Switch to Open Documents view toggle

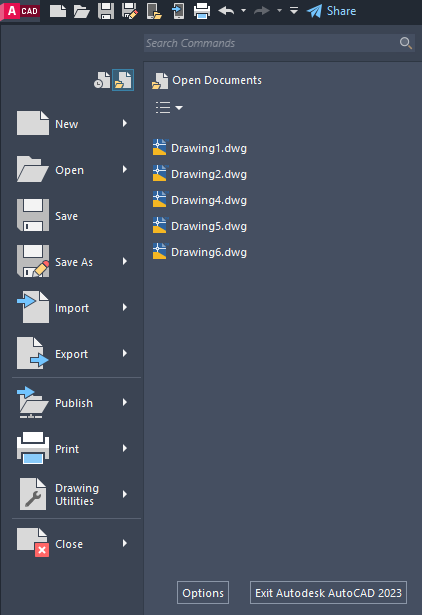click(x=123, y=80)
